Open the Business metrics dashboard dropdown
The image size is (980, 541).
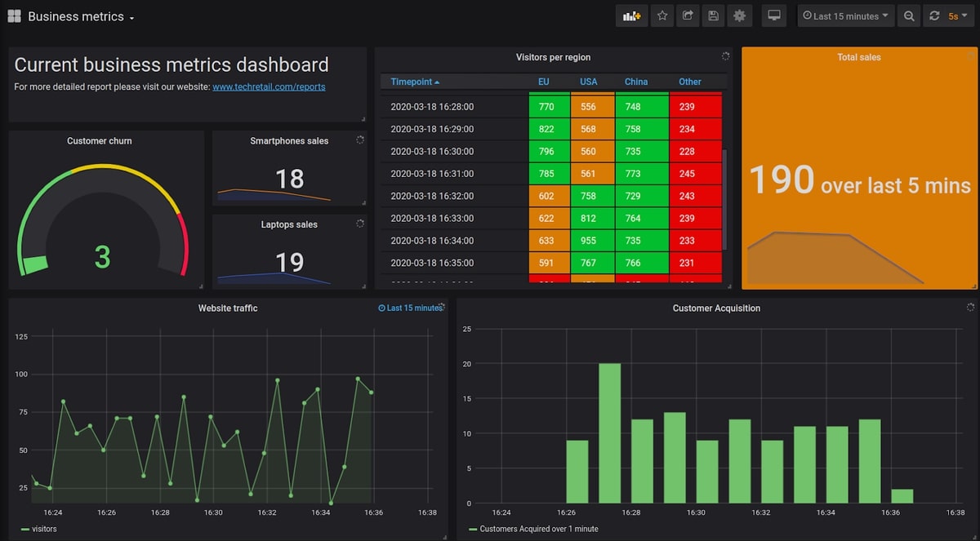pos(81,16)
